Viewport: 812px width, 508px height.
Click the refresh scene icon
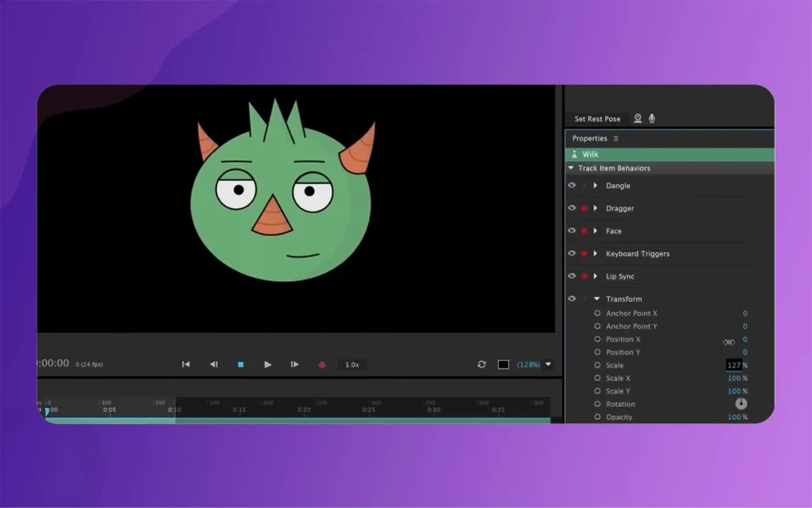tap(481, 364)
